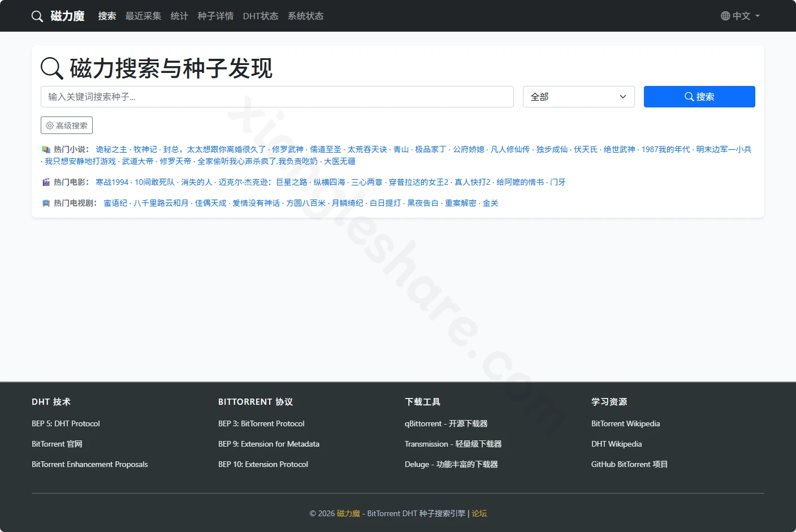Screen dimensions: 796x532
Task: Open BEP 5: DHT Protocol footer link
Action: pos(66,423)
